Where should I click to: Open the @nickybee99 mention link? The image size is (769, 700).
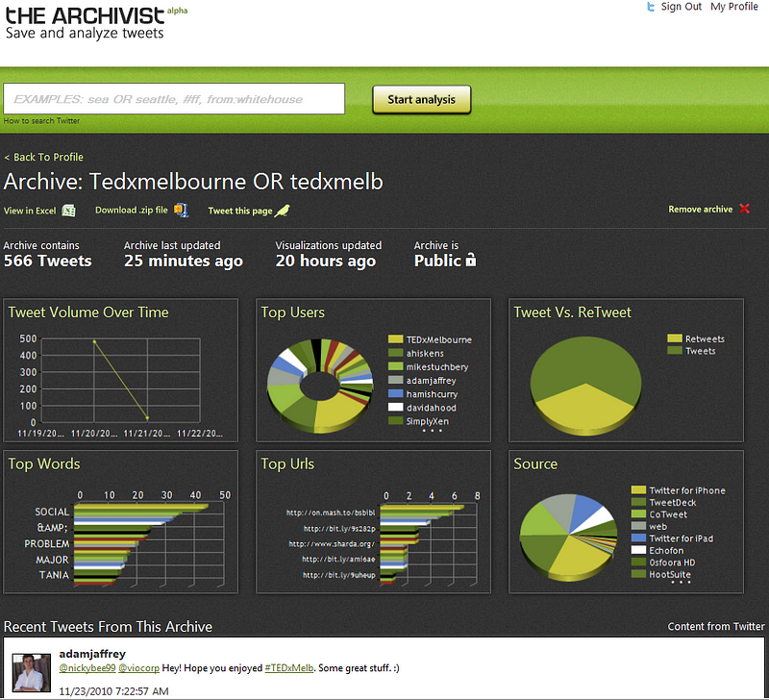click(x=87, y=668)
